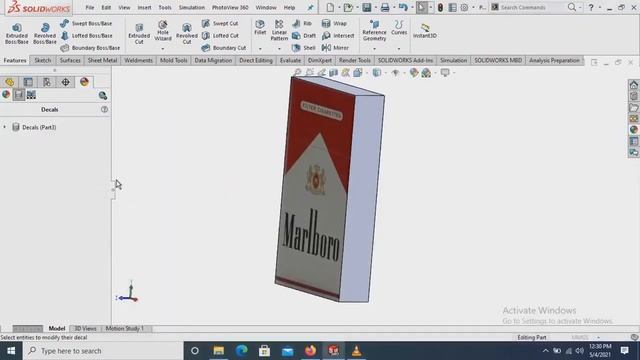Viewport: 640px width, 360px height.
Task: View appearances in the display pane
Action: 6,95
